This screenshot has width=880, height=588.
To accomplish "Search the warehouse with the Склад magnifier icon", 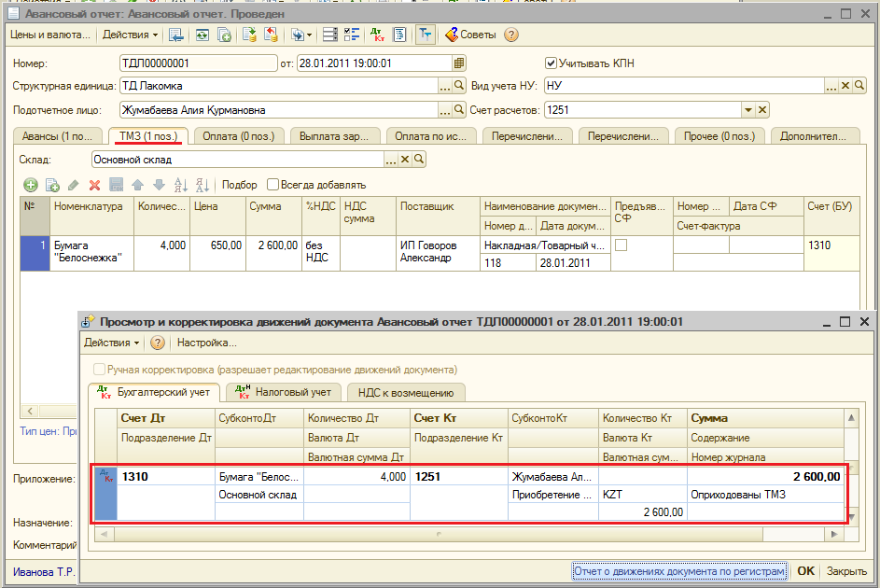I will coord(419,160).
